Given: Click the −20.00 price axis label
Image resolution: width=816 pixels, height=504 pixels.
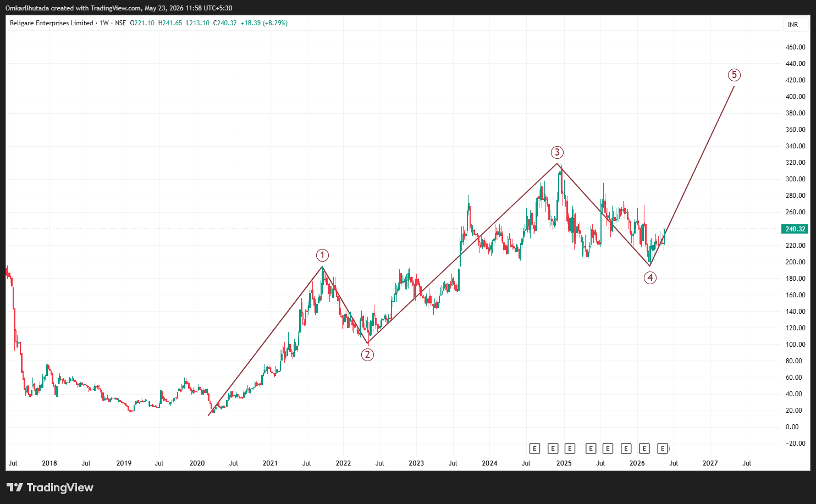Looking at the screenshot, I should 795,444.
